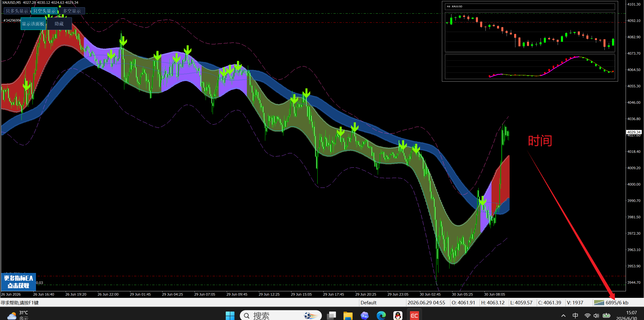Click the 26 Jun 2026 time axis label

(11, 294)
